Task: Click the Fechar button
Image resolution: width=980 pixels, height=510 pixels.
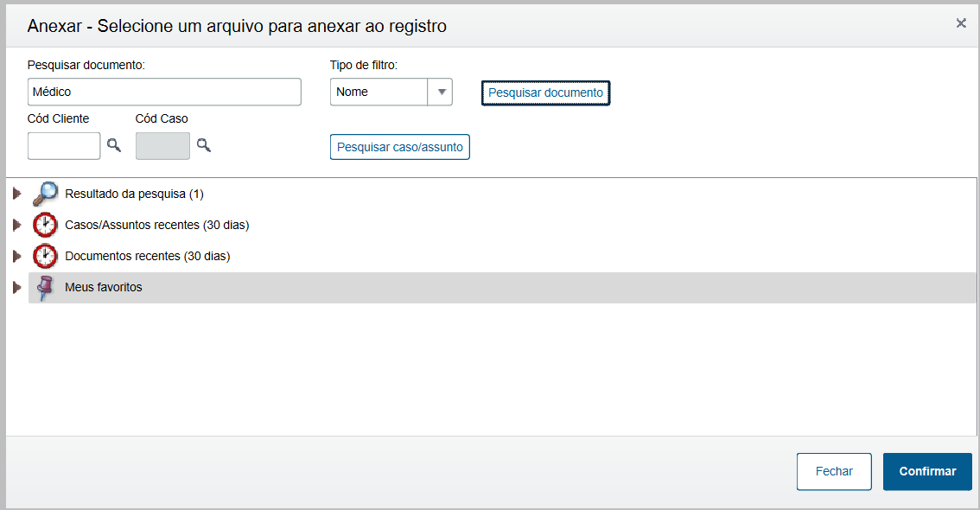Action: [834, 471]
